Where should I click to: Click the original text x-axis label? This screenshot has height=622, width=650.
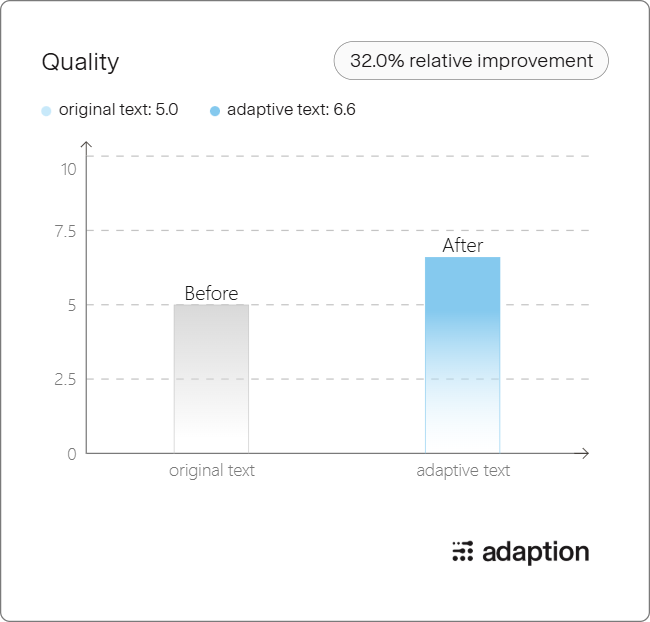212,471
